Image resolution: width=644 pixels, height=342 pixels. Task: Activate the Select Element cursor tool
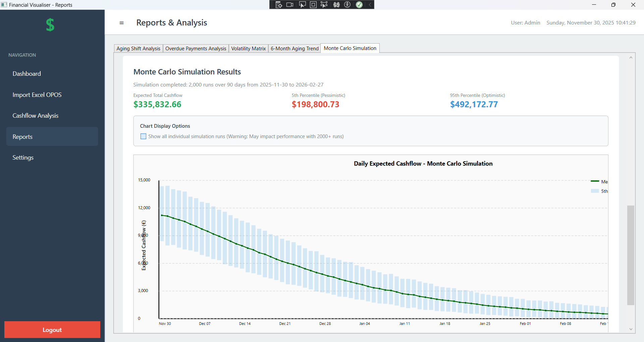[302, 5]
